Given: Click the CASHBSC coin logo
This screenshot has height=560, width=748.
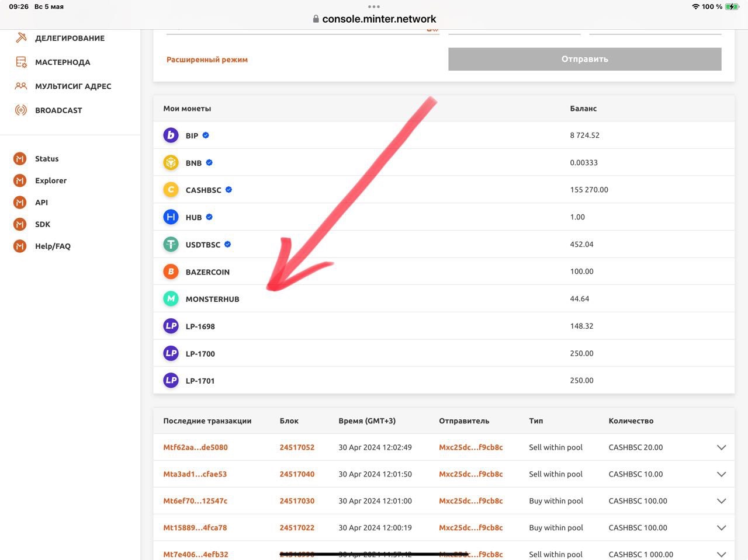Looking at the screenshot, I should click(171, 190).
